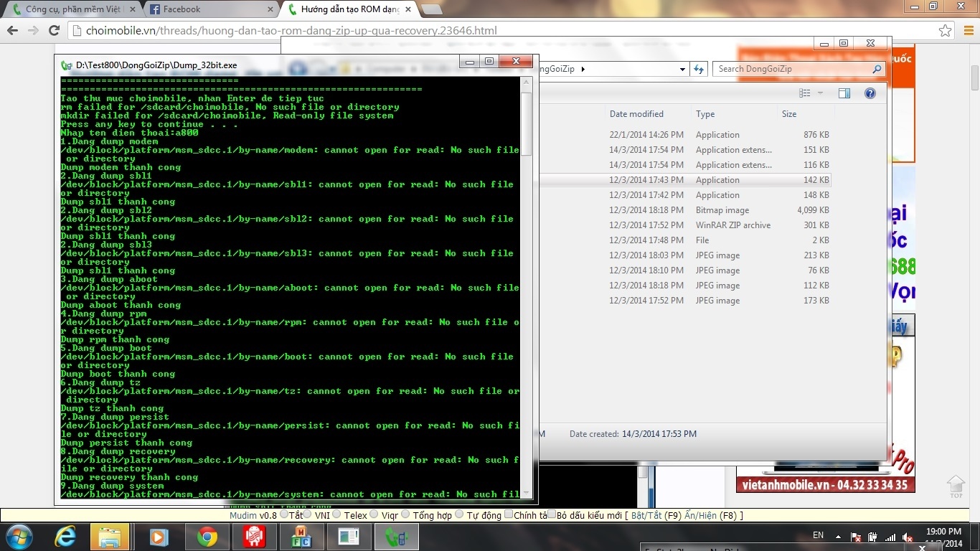The width and height of the screenshot is (980, 551).
Task: Click the volume speaker tray icon
Action: pyautogui.click(x=908, y=537)
